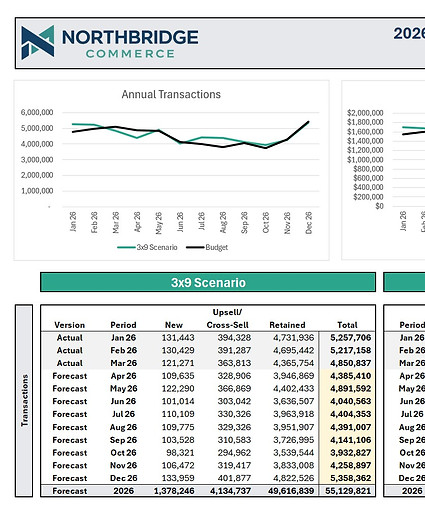Click Jan 26 total cell 5,257,706
This screenshot has width=425, height=506.
(x=351, y=338)
